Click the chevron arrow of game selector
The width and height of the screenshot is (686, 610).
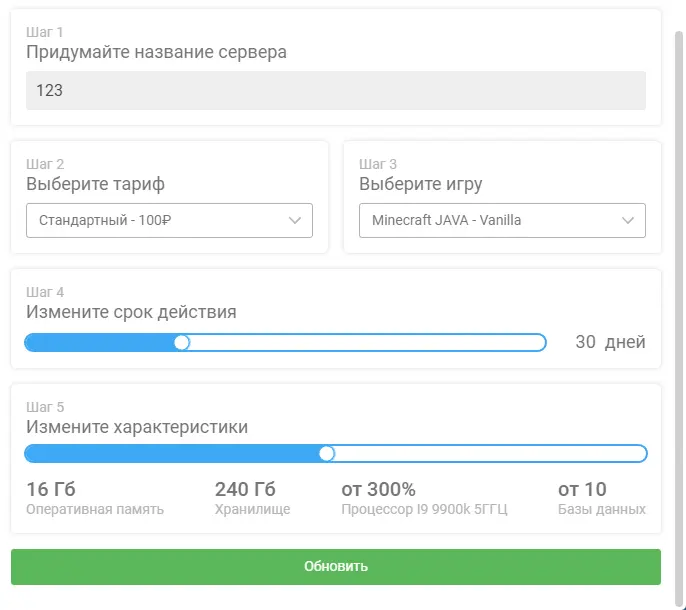point(629,221)
